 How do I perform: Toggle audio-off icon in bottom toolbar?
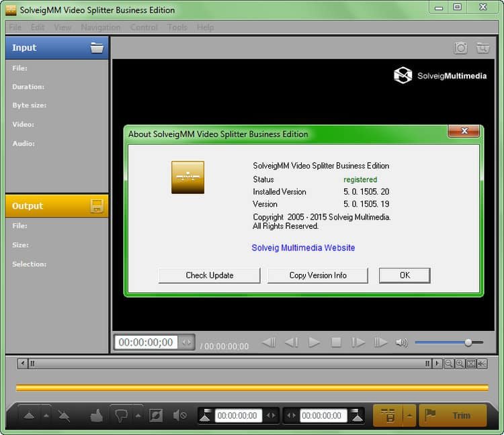tap(179, 416)
